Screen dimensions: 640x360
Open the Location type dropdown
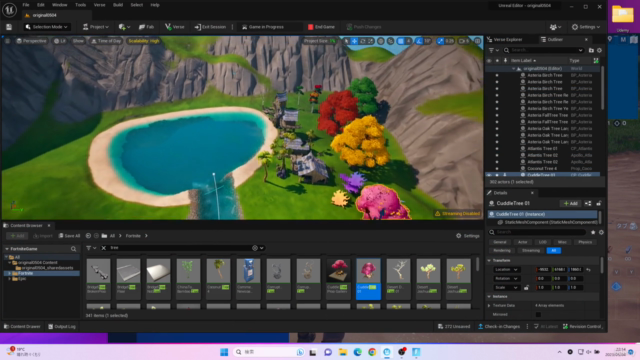(x=506, y=270)
